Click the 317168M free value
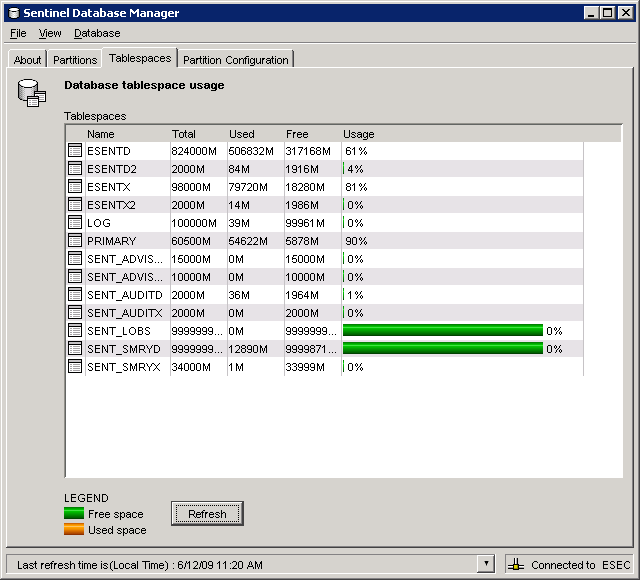Screen dimensions: 640x580 tap(308, 151)
